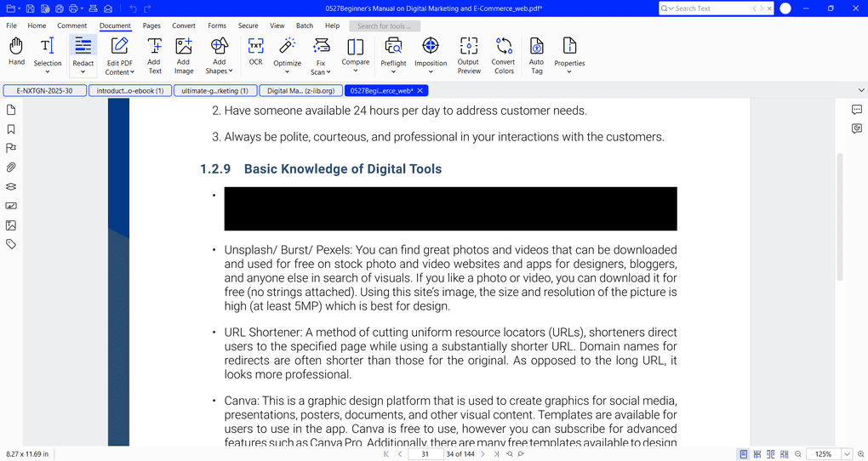Expand the Compare dropdown arrow
This screenshot has height=461, width=868.
(356, 71)
